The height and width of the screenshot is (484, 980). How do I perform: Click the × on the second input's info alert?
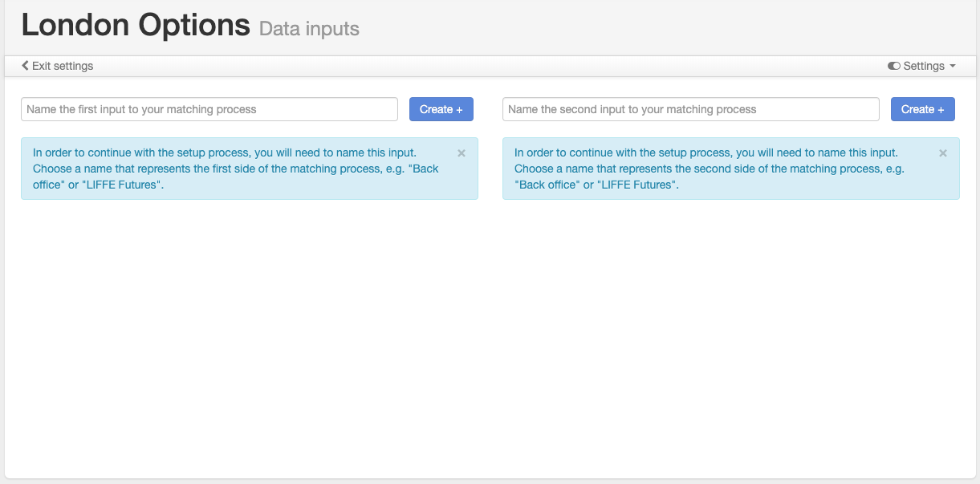click(943, 153)
